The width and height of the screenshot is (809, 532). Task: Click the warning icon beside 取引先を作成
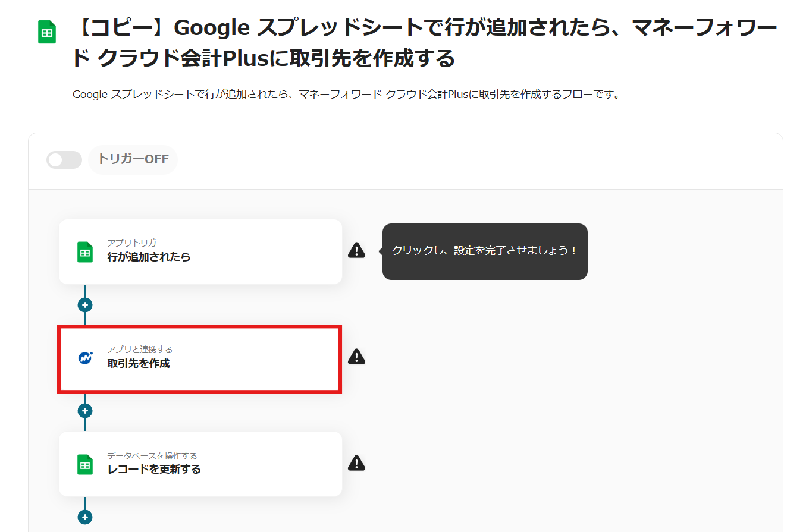356,357
